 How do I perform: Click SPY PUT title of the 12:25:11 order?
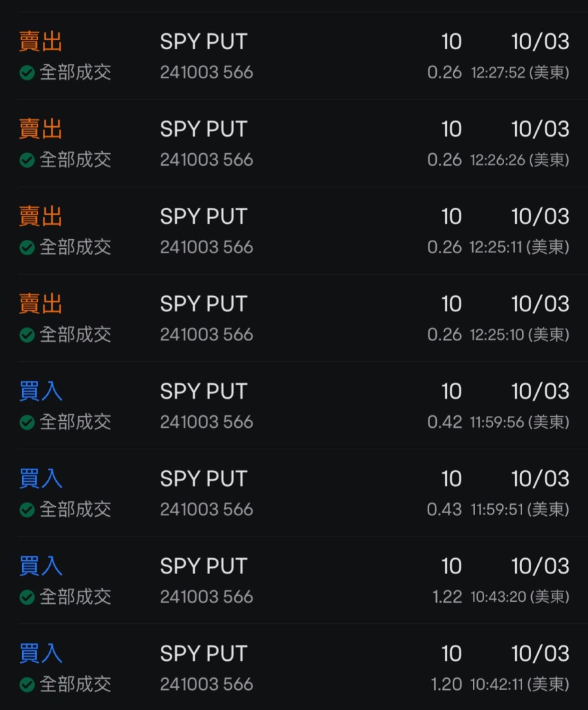coord(203,216)
